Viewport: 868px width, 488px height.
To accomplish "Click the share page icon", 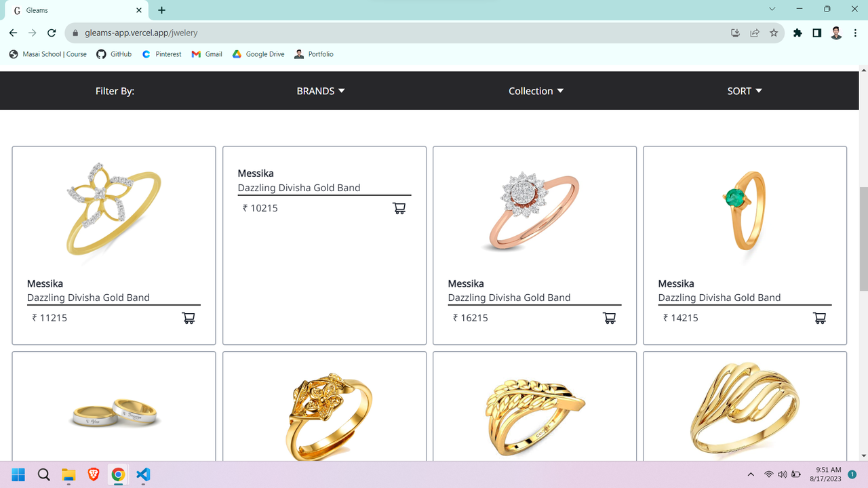I will coord(754,33).
